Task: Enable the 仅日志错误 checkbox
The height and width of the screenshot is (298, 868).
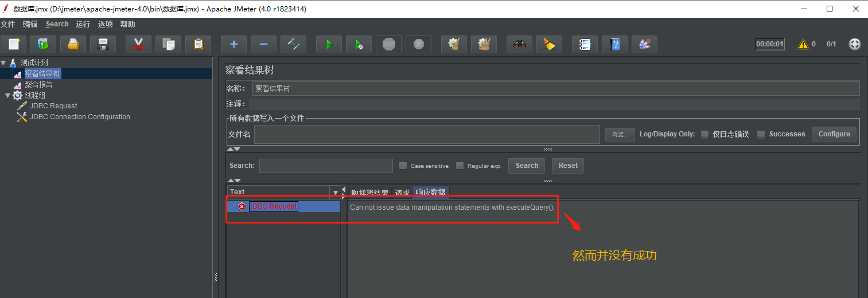Action: [704, 134]
